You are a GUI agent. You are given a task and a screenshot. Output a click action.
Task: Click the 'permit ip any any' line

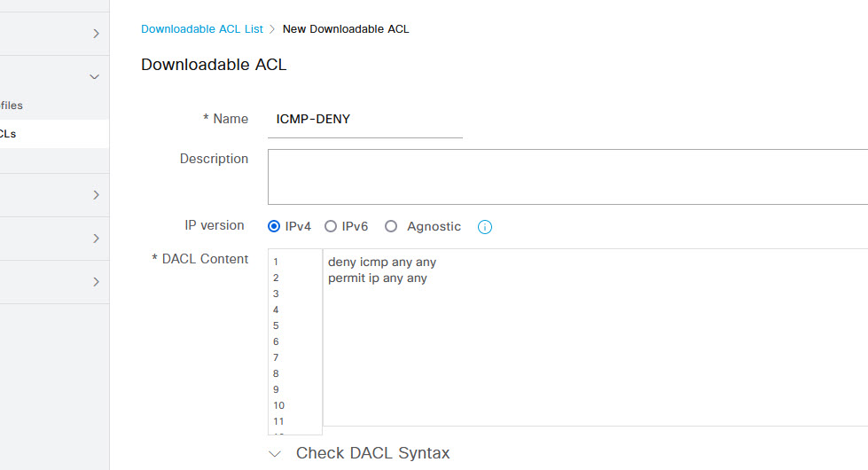pyautogui.click(x=378, y=278)
